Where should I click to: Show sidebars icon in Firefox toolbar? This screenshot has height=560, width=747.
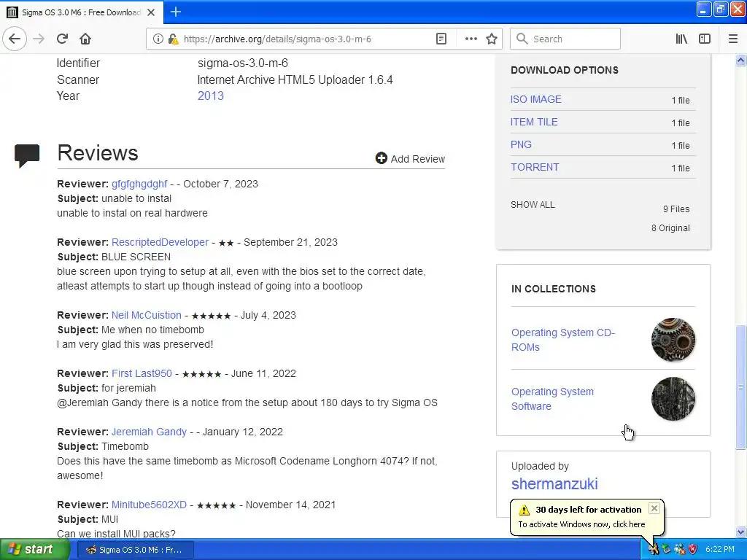coord(705,39)
